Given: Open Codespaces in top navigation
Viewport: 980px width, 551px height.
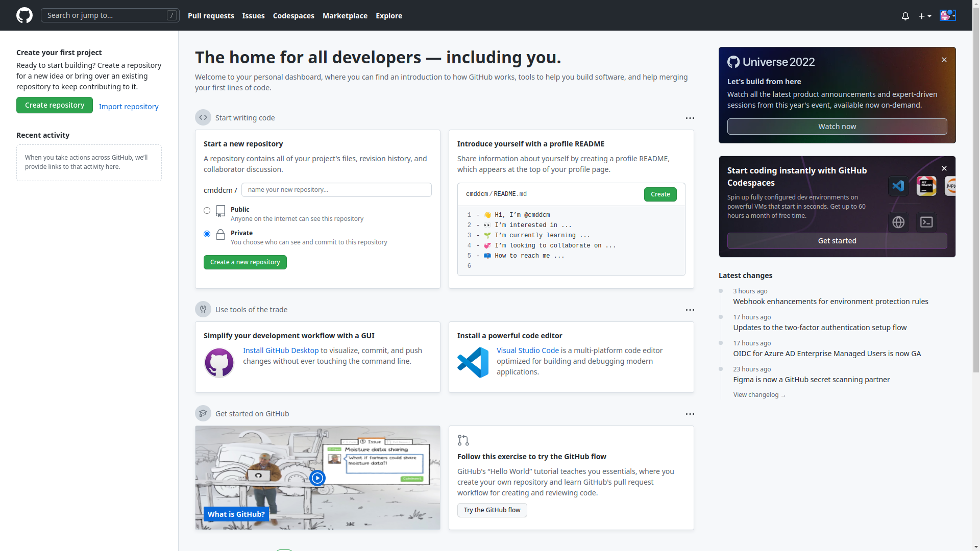Looking at the screenshot, I should 293,16.
